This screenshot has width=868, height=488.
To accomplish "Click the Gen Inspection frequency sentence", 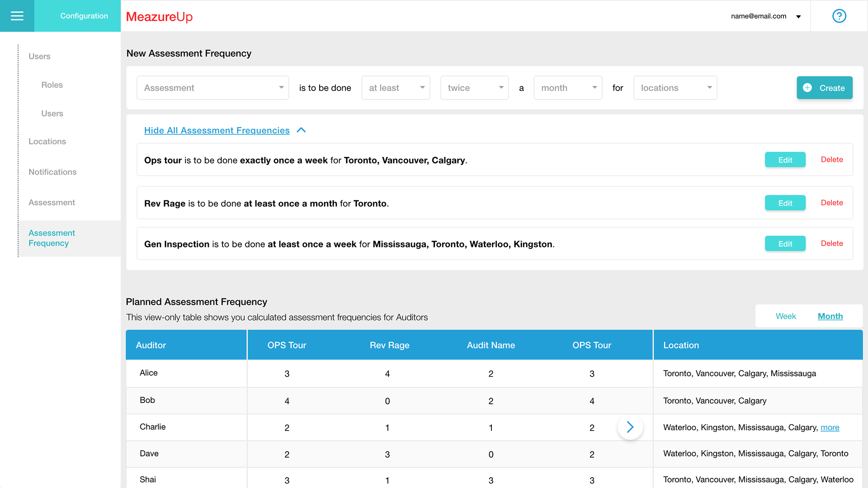I will (349, 244).
